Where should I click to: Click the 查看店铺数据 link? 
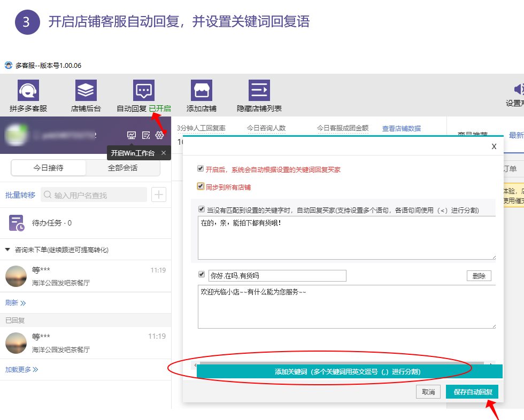[x=402, y=129]
